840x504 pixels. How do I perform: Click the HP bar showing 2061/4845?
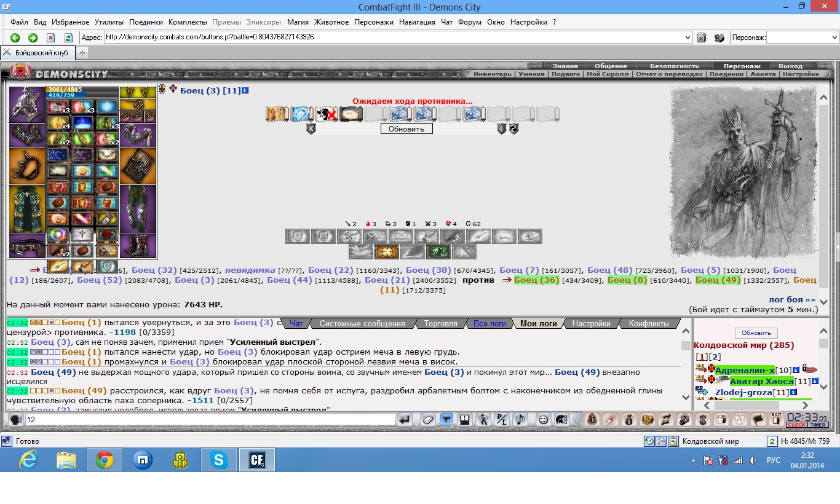pos(82,89)
